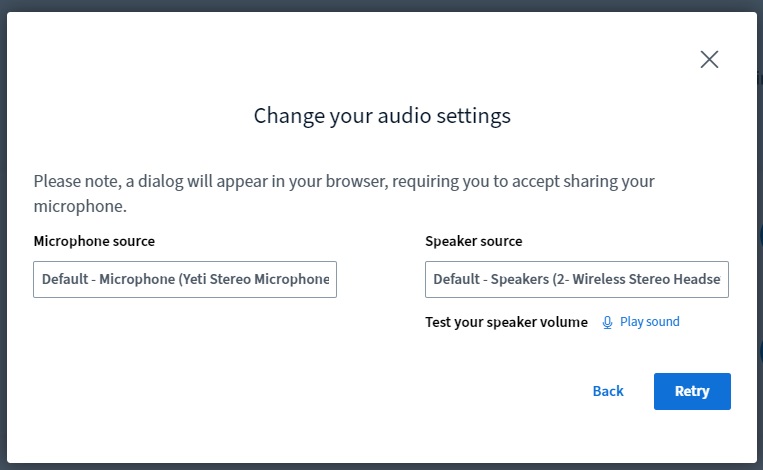Expand the Speaker source dropdown
Image resolution: width=763 pixels, height=470 pixels.
pos(576,280)
